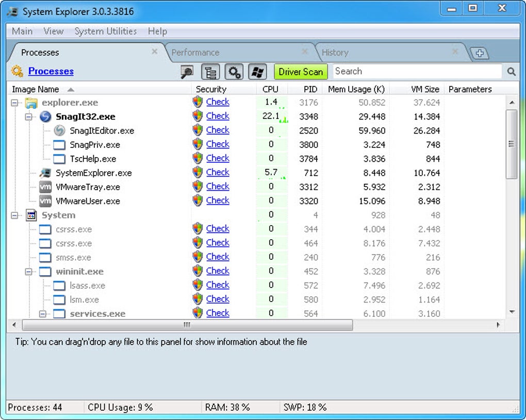Click the Processes heading link
This screenshot has height=420, width=526.
[x=51, y=71]
